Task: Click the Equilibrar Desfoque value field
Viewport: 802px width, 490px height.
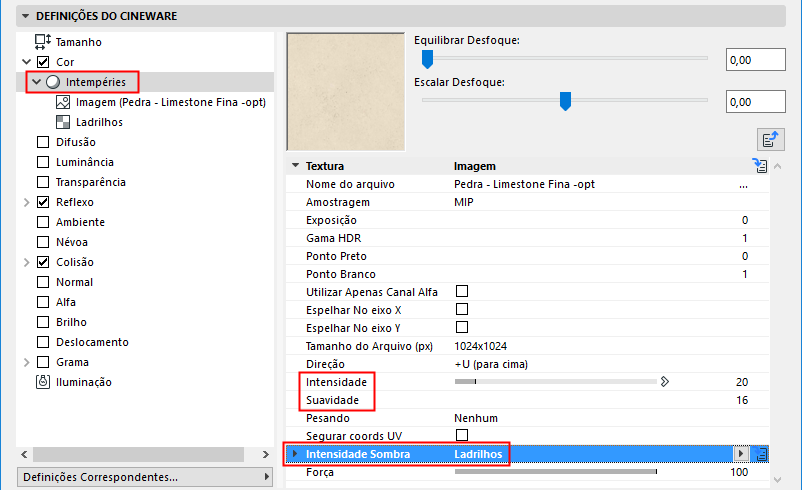Action: (755, 60)
